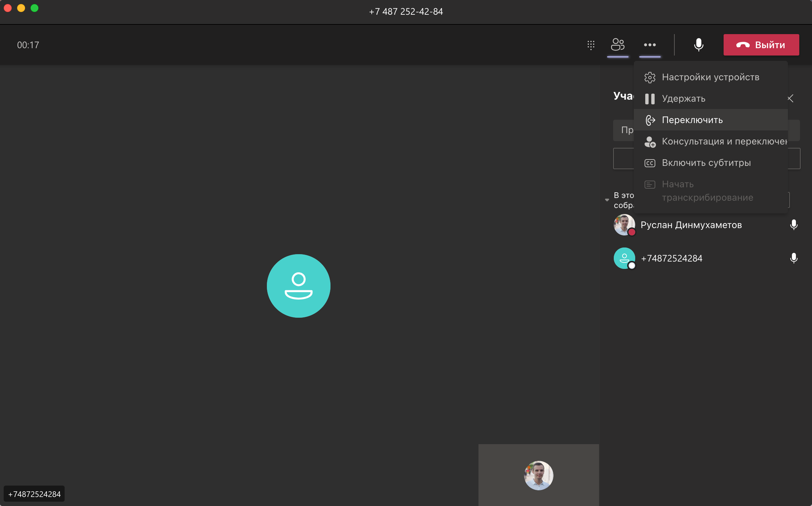Open the dial pad
This screenshot has height=506, width=812.
(591, 45)
